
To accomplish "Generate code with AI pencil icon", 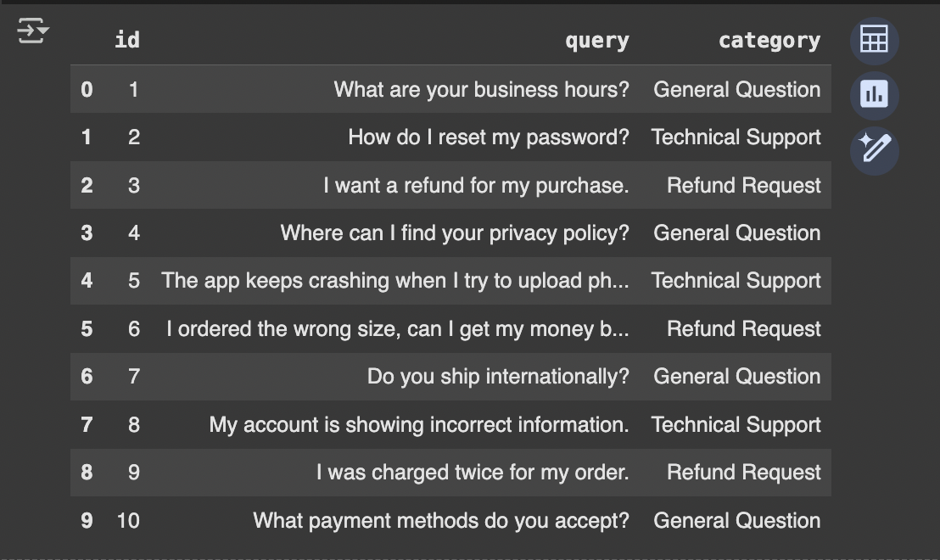I will 874,150.
